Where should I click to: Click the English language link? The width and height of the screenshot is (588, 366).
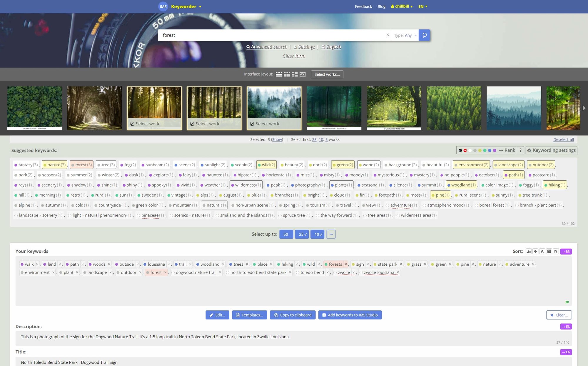(x=331, y=47)
